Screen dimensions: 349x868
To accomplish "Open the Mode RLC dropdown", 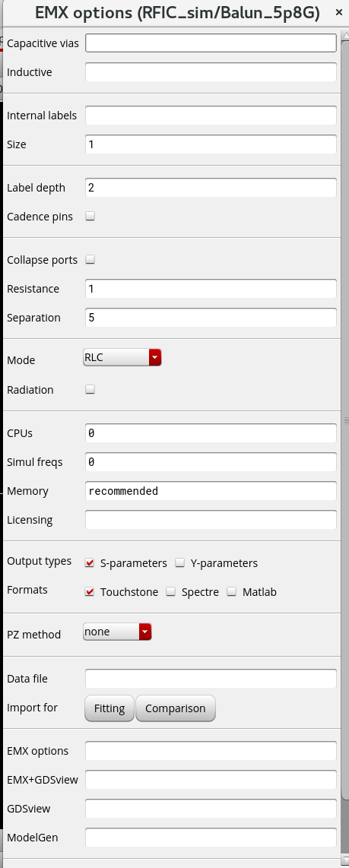I will [122, 357].
